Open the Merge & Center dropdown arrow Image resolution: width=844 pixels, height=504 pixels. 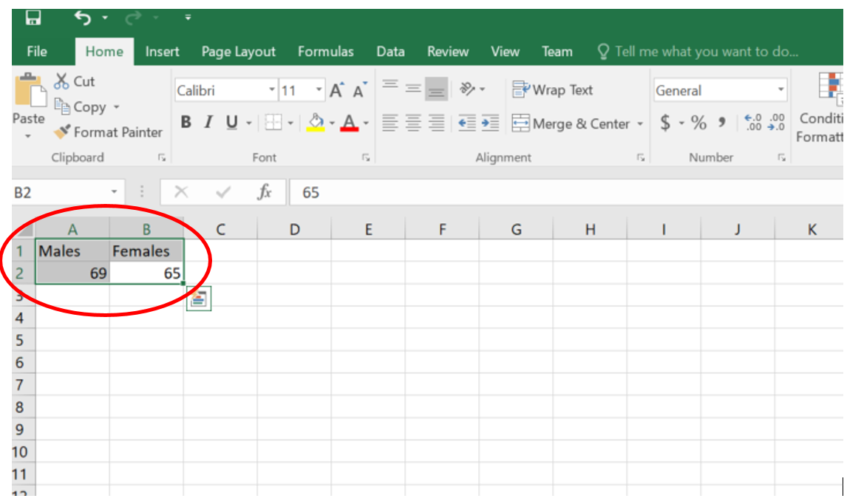(x=640, y=124)
